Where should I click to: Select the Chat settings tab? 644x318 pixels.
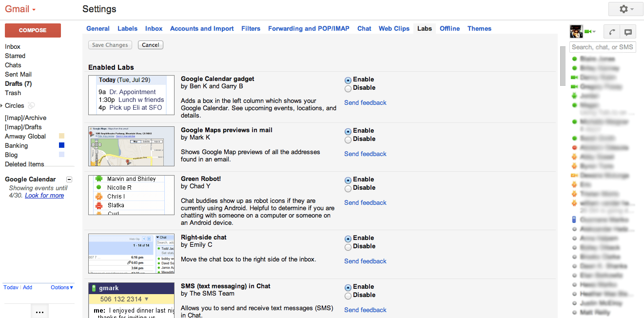[364, 28]
